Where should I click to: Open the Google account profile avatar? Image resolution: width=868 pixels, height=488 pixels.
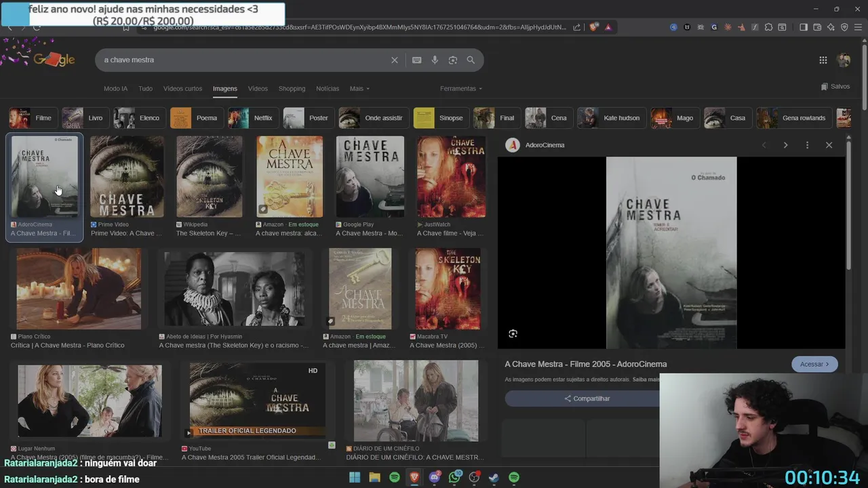[844, 60]
